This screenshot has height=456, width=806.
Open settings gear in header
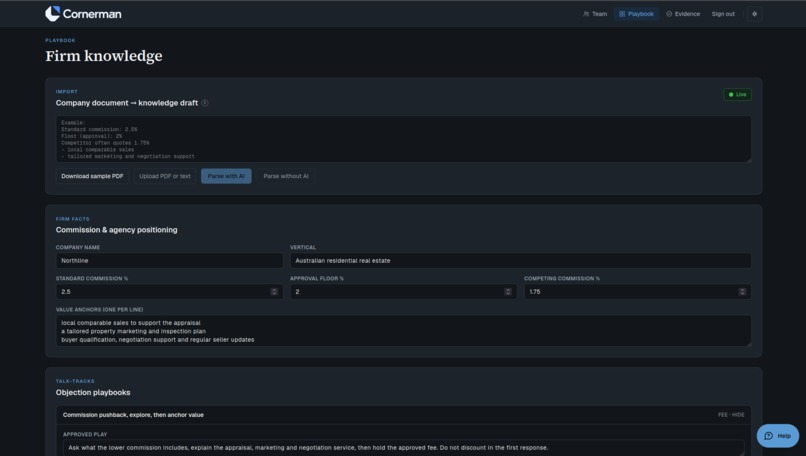(755, 14)
